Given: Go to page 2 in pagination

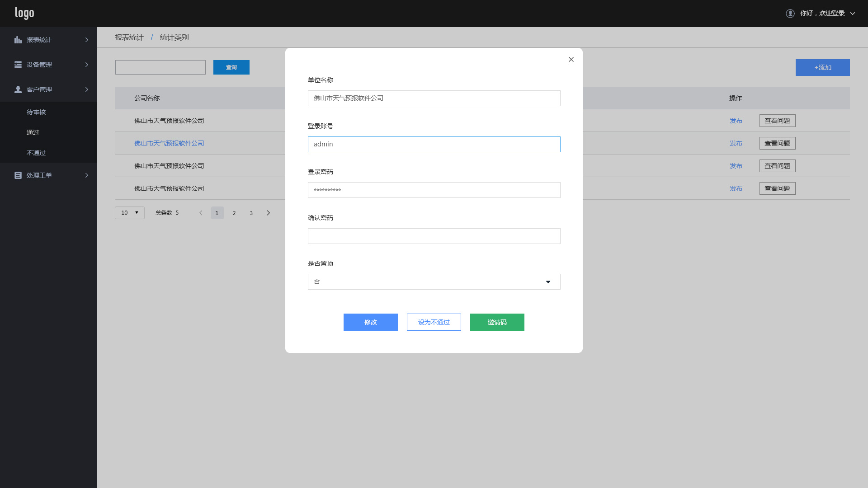Looking at the screenshot, I should 234,213.
